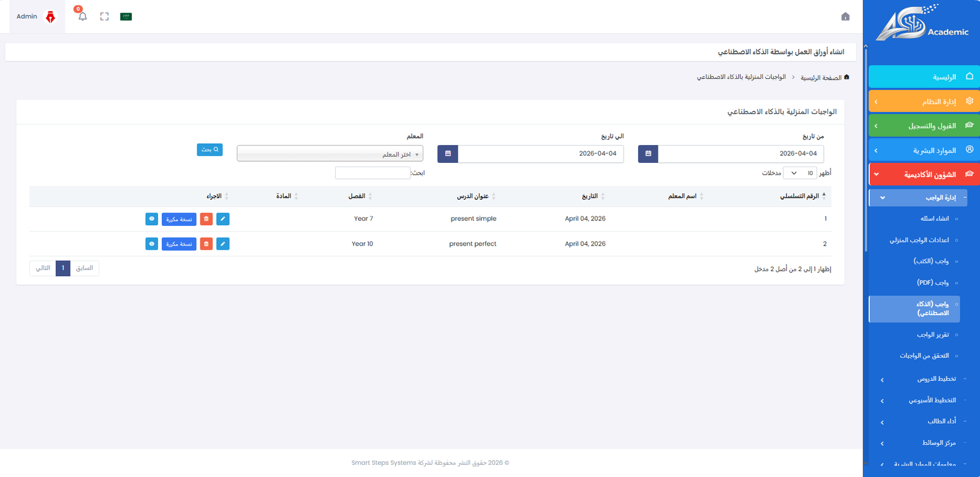Image resolution: width=980 pixels, height=477 pixels.
Task: Open الصفحة الرئيسية breadcrumb link
Action: [821, 78]
